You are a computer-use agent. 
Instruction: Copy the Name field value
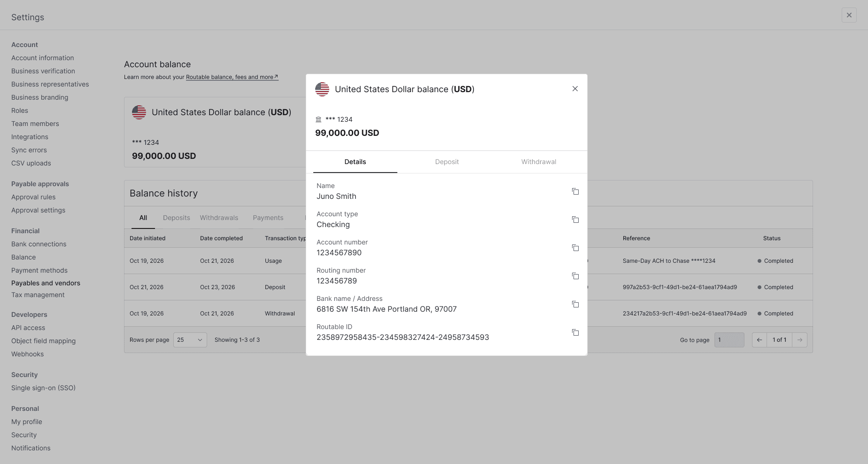point(575,191)
